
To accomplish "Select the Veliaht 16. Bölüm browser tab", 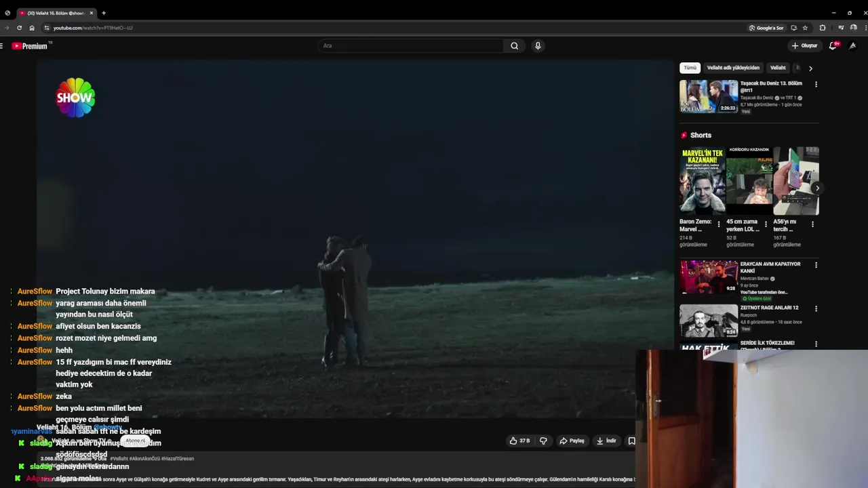I will point(56,13).
